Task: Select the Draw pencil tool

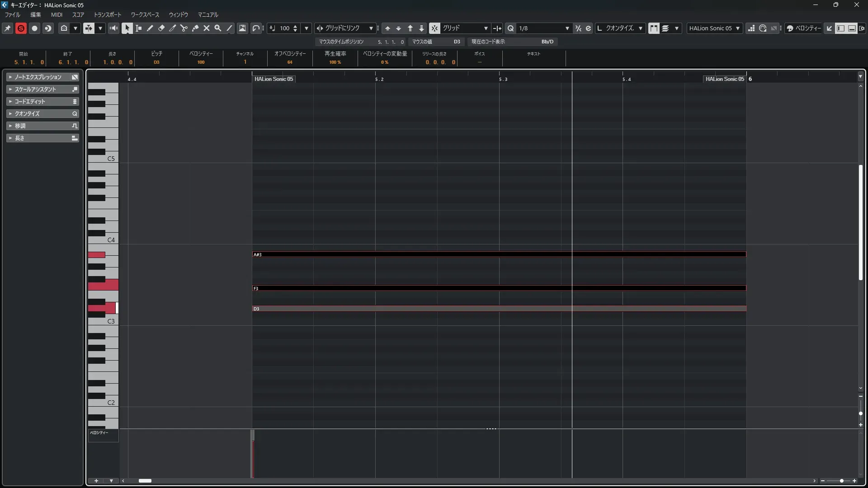Action: (150, 28)
